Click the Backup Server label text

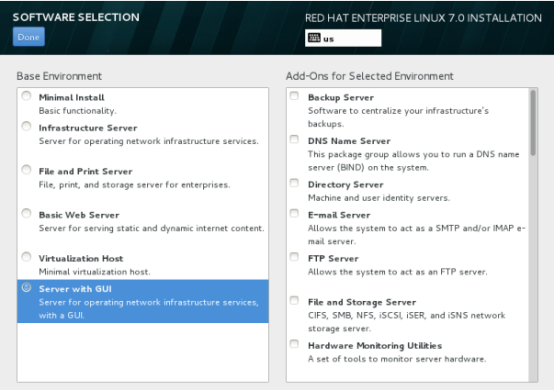[x=341, y=97]
